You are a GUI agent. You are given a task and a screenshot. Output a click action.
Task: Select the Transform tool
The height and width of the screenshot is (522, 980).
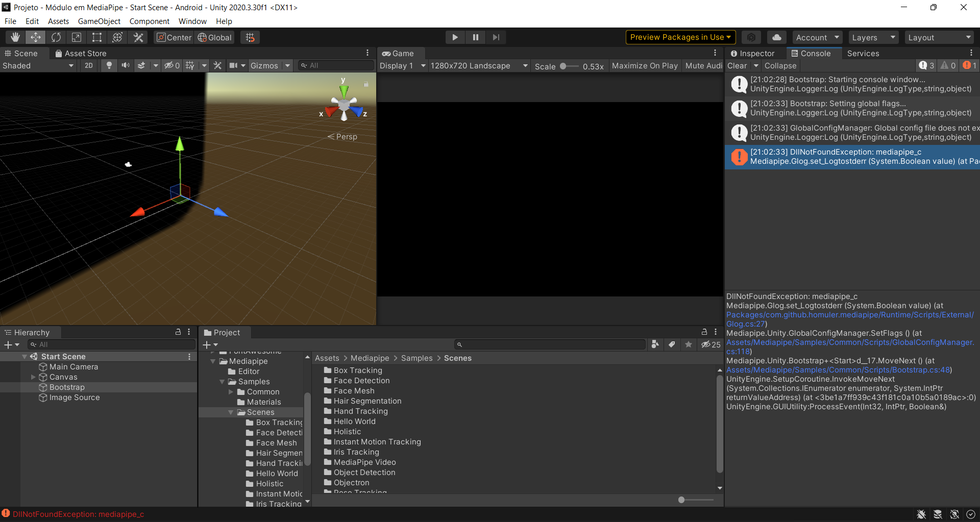117,37
